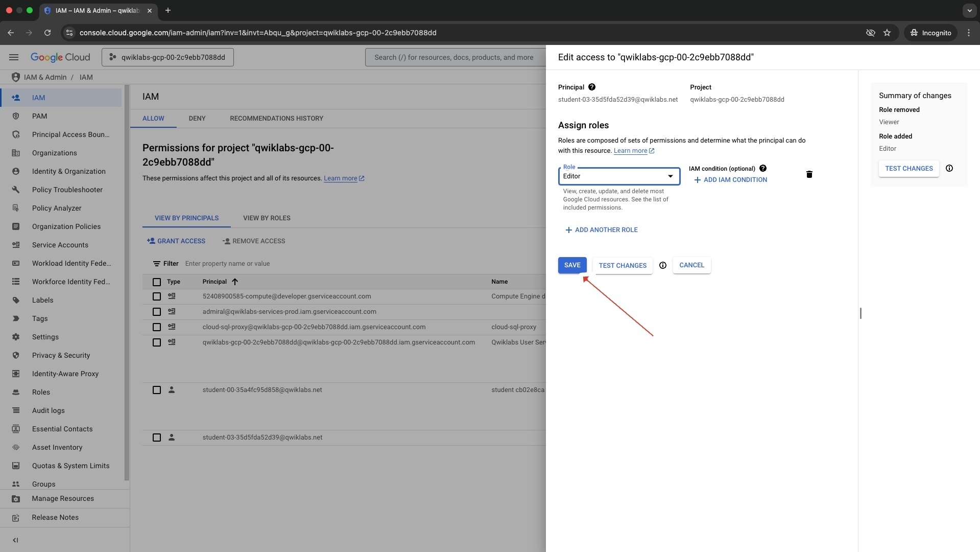Open the RECOMMENDATIONS HISTORY tab
Image resolution: width=980 pixels, height=552 pixels.
pyautogui.click(x=276, y=118)
